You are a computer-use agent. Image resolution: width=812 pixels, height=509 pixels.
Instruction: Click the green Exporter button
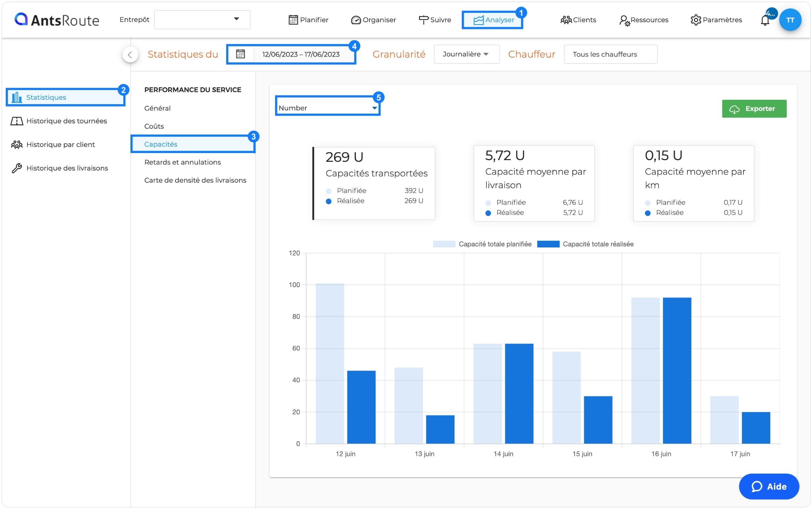pos(754,109)
